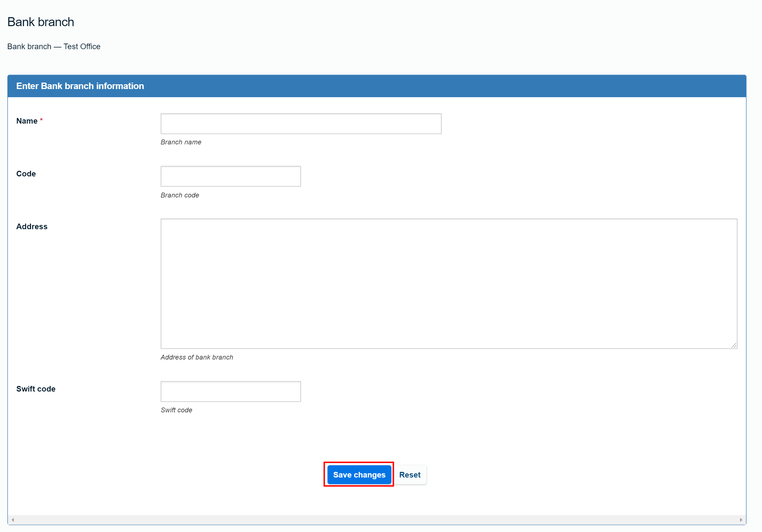Click the Swift code bold label
The image size is (762, 532).
pos(36,389)
